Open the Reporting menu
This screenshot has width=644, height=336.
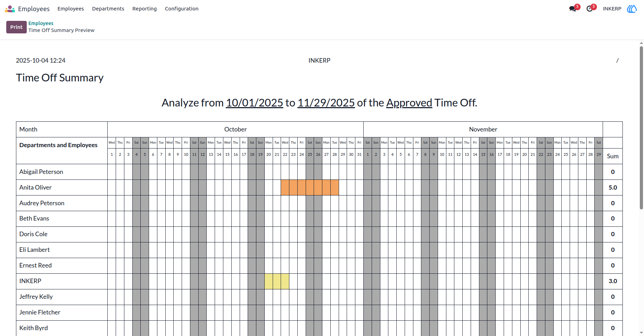(x=145, y=9)
